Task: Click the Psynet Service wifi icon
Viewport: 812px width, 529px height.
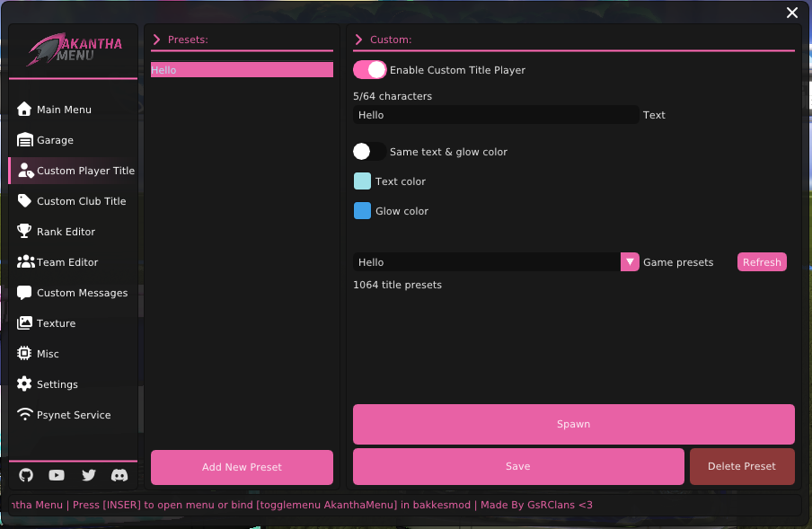Action: coord(25,415)
